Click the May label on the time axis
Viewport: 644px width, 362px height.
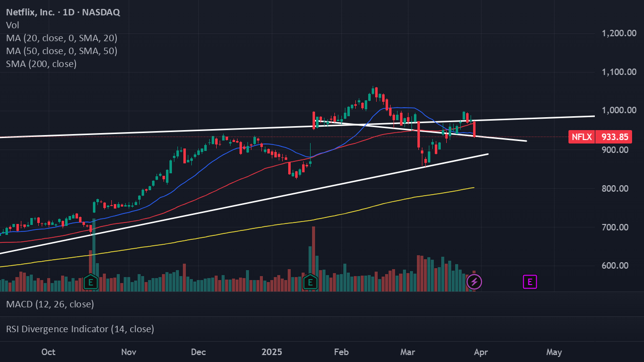(554, 352)
